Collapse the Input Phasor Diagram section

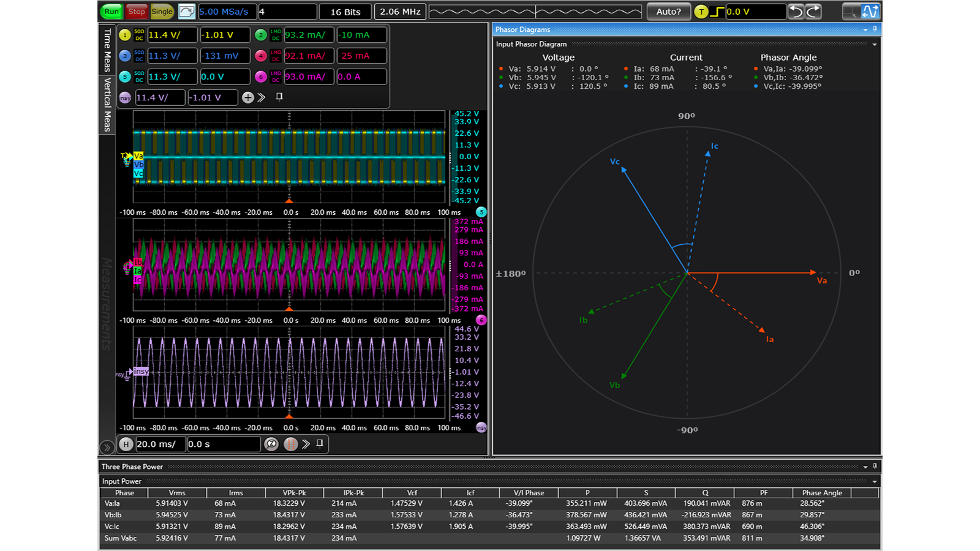(x=874, y=44)
